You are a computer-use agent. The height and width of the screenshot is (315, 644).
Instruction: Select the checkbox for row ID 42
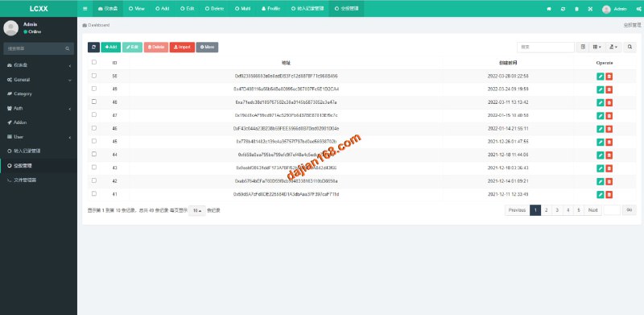click(94, 180)
